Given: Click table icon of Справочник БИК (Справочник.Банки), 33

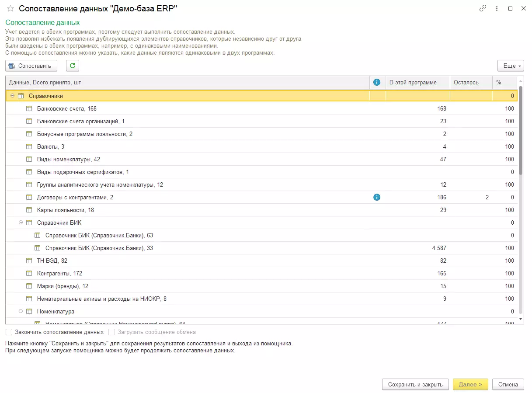Looking at the screenshot, I should point(38,248).
